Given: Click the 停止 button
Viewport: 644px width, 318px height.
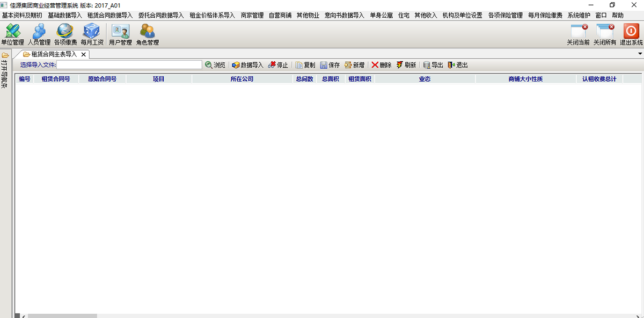Looking at the screenshot, I should coord(278,65).
